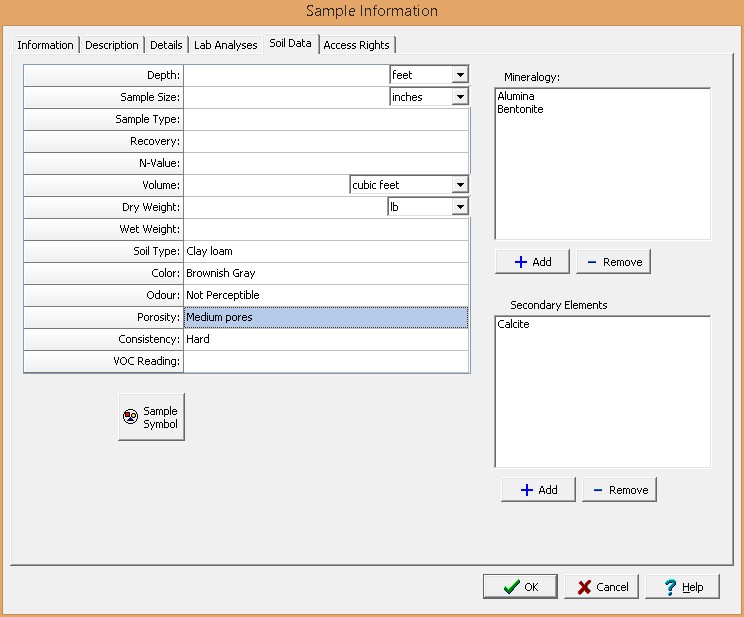Image resolution: width=744 pixels, height=617 pixels.
Task: Cancel the Sample Information dialog
Action: 601,587
